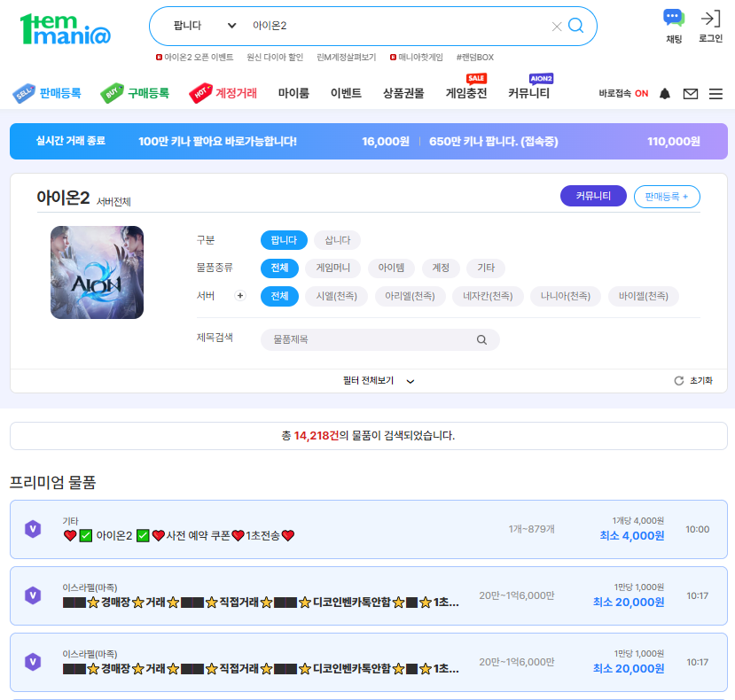Click the 초기화 reset icon
This screenshot has height=700, width=735.
679,380
